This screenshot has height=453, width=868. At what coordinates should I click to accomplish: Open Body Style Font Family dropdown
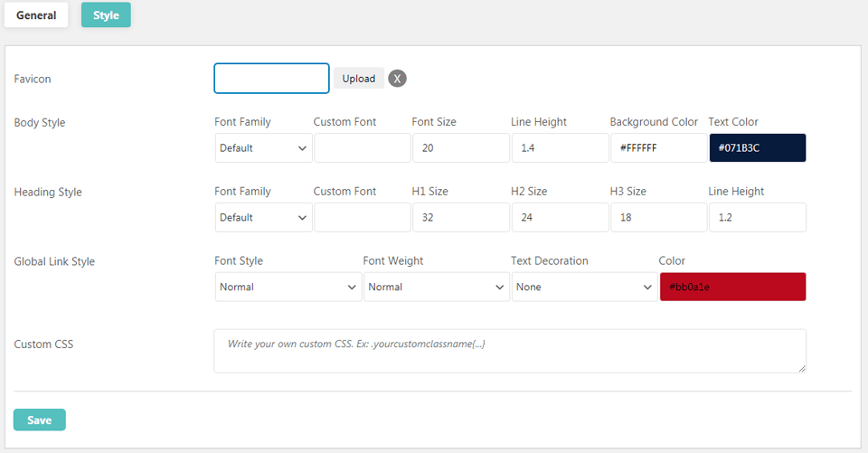click(263, 148)
